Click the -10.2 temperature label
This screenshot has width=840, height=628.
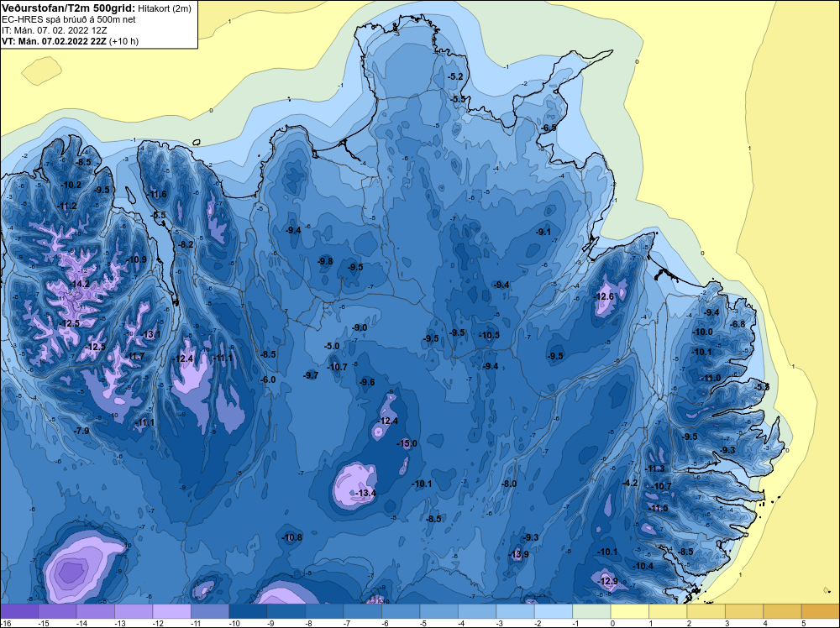(71, 185)
